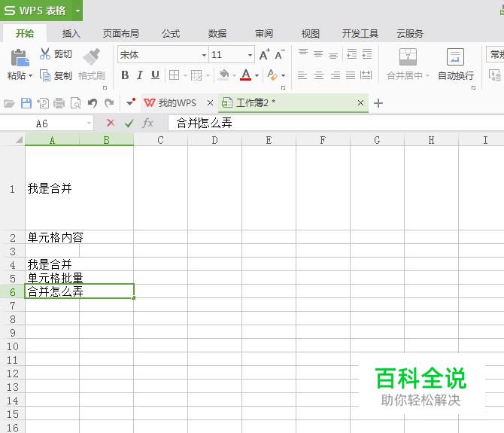Switch to the 开始 ribbon tab
Image resolution: width=504 pixels, height=433 pixels.
coord(25,33)
